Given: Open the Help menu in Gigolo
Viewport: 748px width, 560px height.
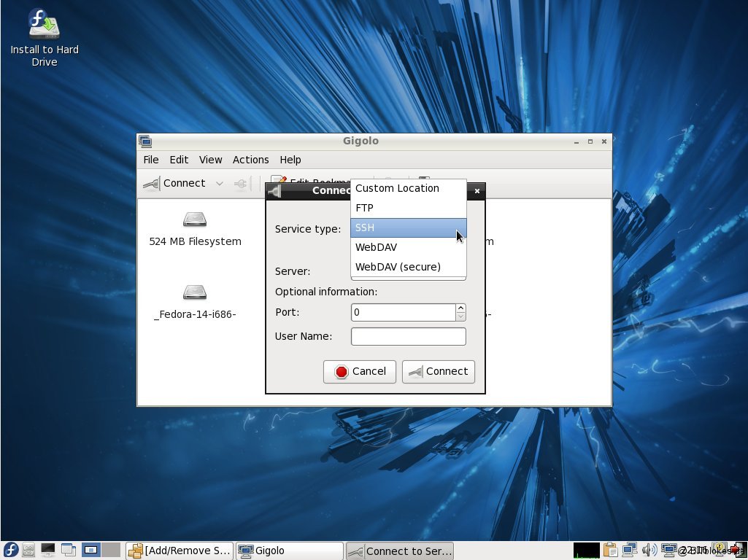Looking at the screenshot, I should pyautogui.click(x=290, y=160).
